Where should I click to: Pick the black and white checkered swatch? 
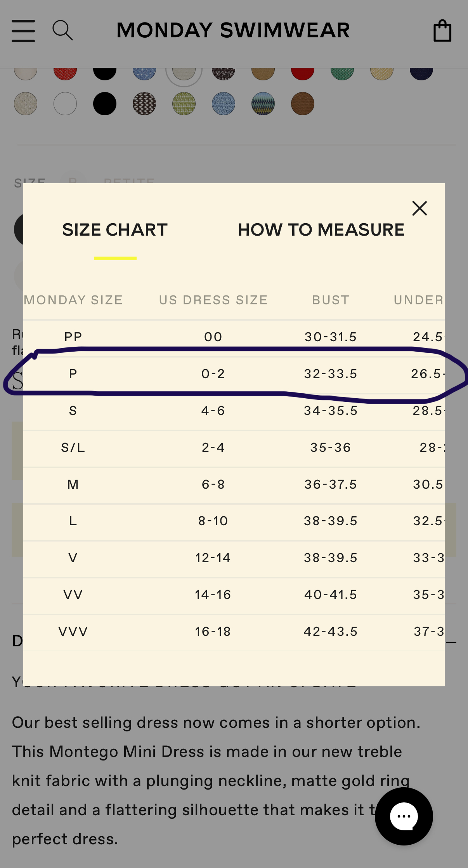[x=144, y=104]
